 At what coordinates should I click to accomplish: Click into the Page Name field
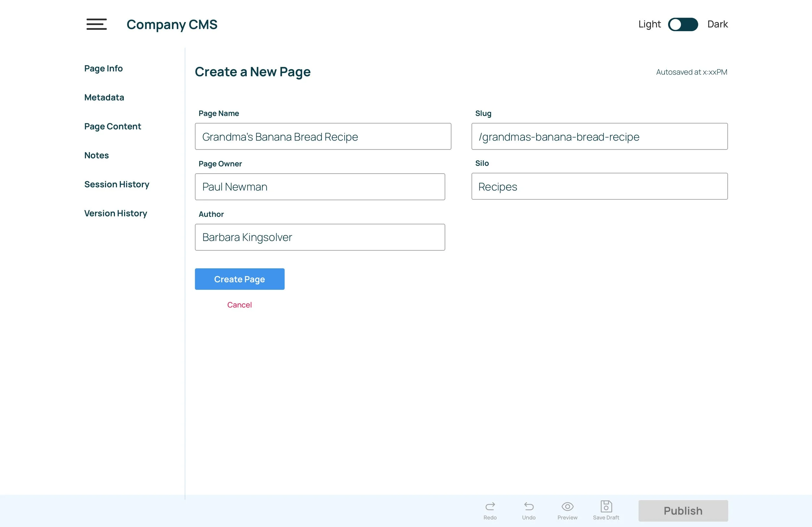tap(323, 136)
